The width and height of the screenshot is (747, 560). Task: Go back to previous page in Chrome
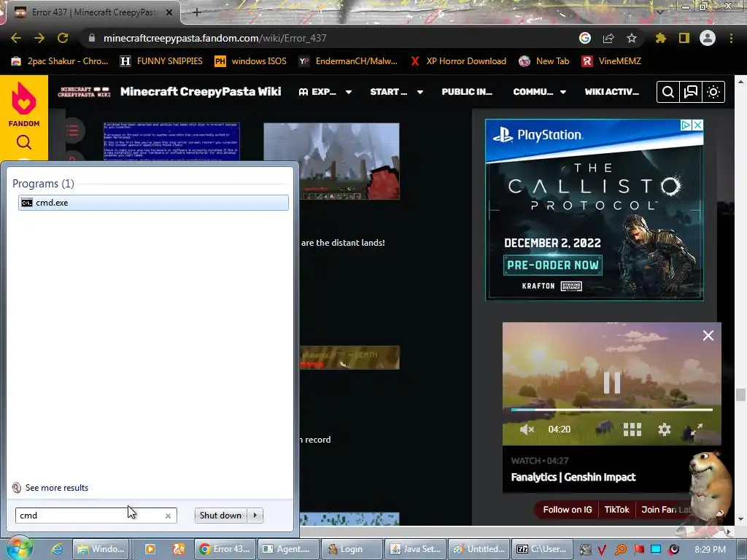[x=16, y=38]
